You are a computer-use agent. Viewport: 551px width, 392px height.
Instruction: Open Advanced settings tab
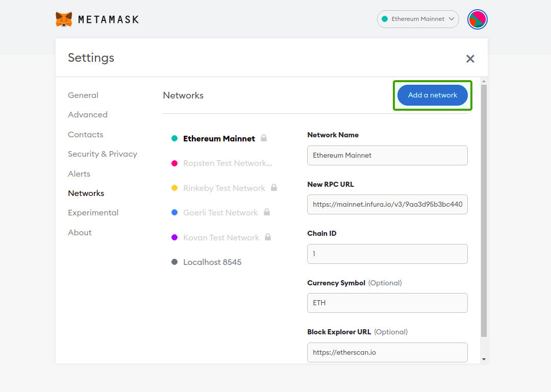coord(88,115)
